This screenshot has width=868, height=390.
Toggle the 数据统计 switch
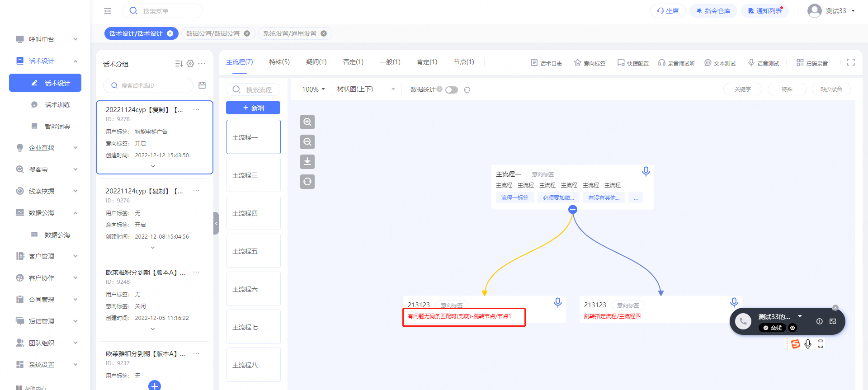452,90
